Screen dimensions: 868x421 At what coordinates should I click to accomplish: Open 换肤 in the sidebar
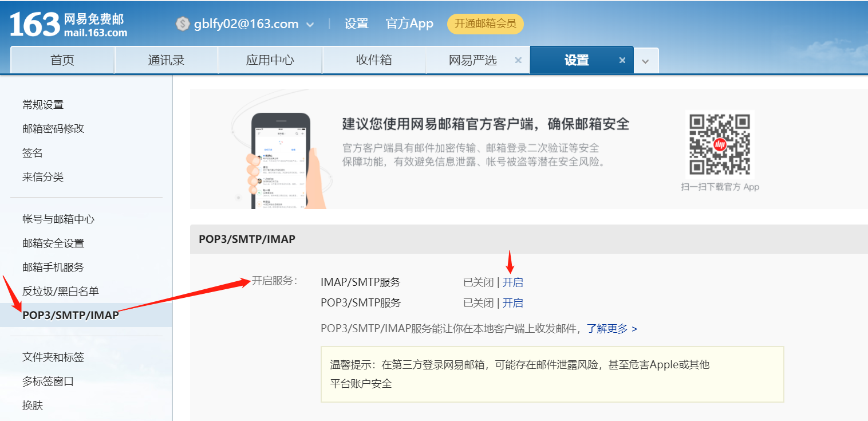(33, 406)
